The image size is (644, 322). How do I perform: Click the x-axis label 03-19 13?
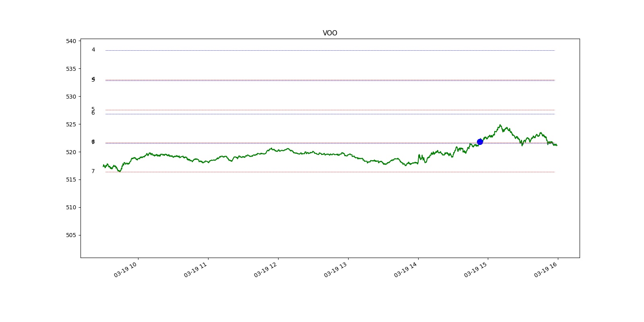(x=336, y=270)
